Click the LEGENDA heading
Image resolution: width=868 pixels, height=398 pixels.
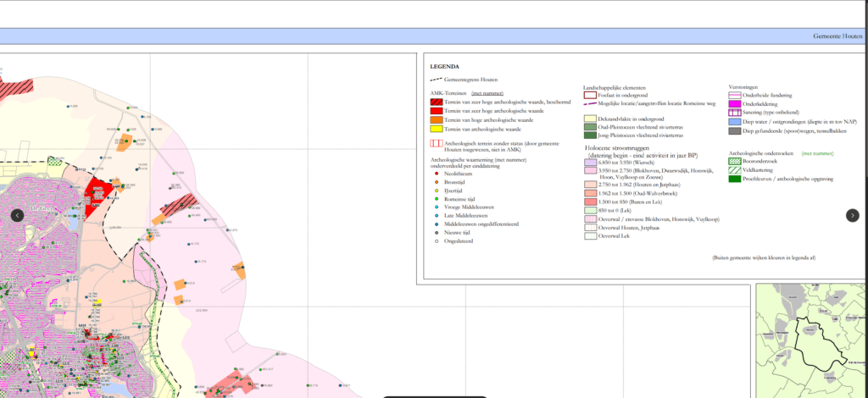click(x=444, y=66)
